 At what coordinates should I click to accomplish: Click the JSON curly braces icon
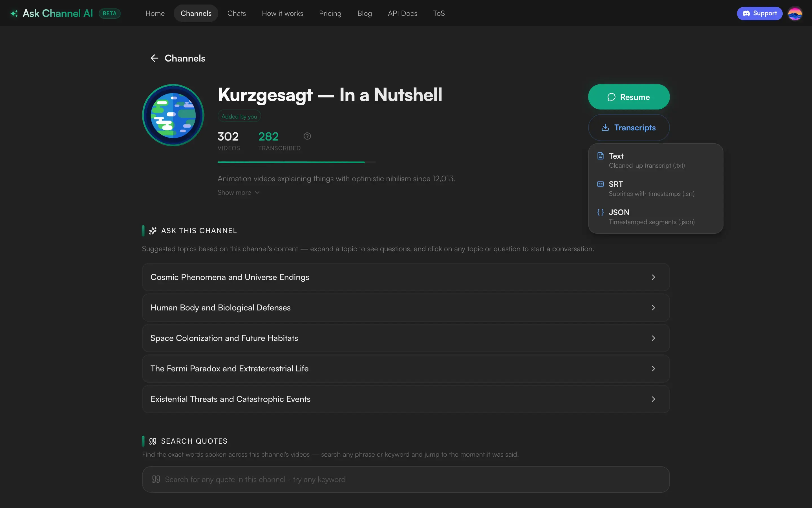[x=600, y=212]
